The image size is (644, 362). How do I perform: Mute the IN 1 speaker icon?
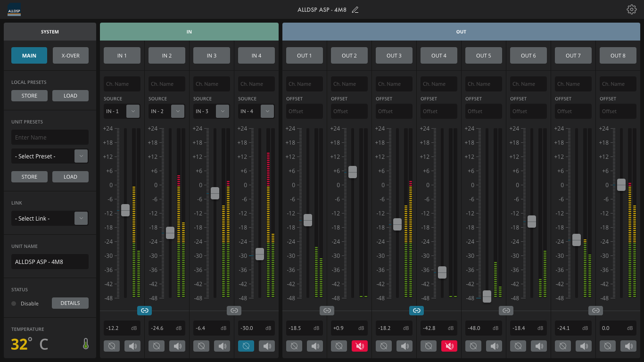click(x=132, y=346)
